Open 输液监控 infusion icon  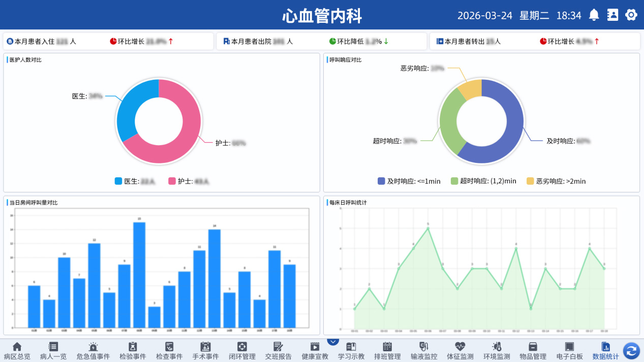point(423,347)
